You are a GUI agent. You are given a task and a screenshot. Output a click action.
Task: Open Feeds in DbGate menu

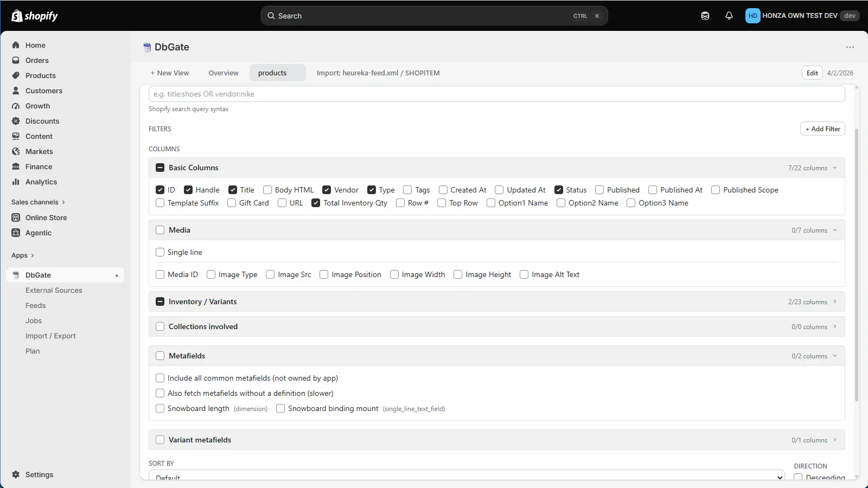35,305
